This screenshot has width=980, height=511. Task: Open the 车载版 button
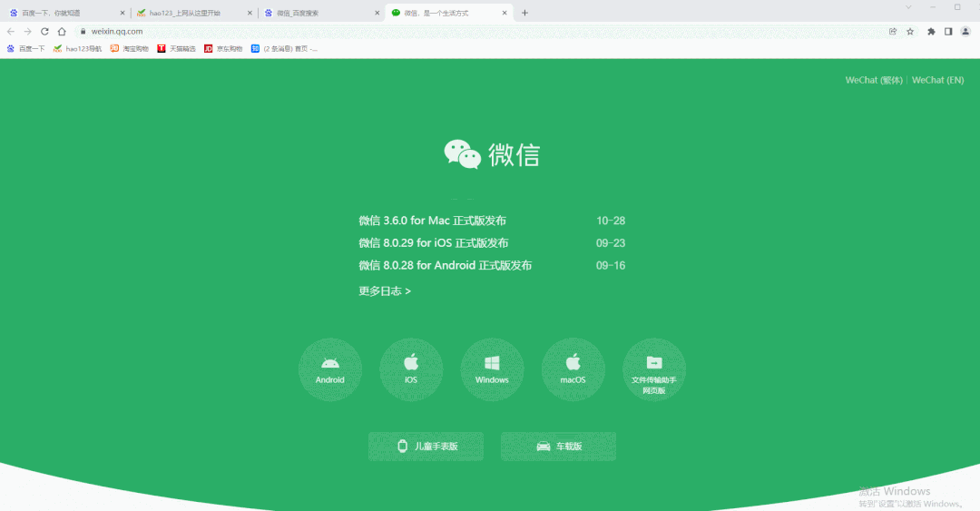[x=558, y=446]
